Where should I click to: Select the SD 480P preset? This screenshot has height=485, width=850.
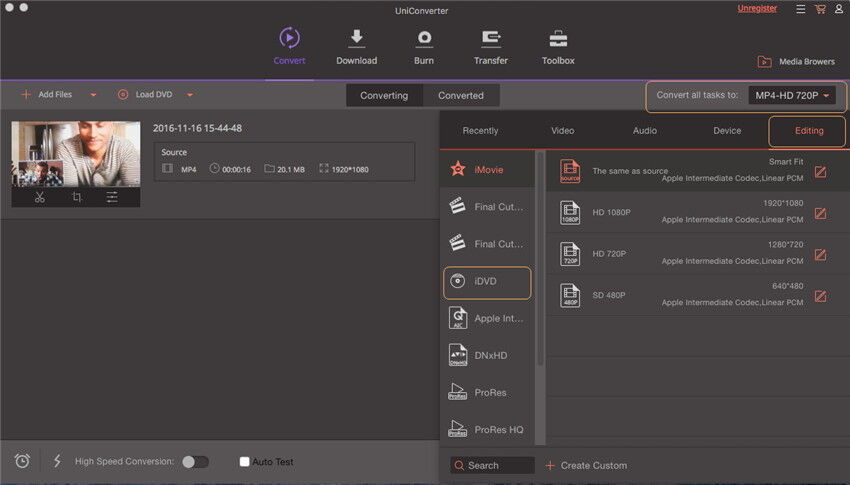(698, 295)
